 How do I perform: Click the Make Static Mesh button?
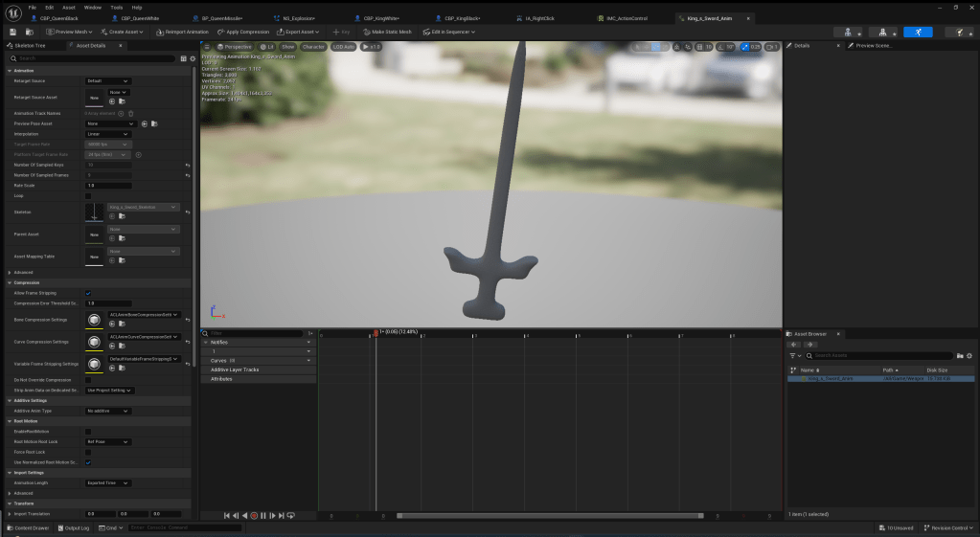388,32
